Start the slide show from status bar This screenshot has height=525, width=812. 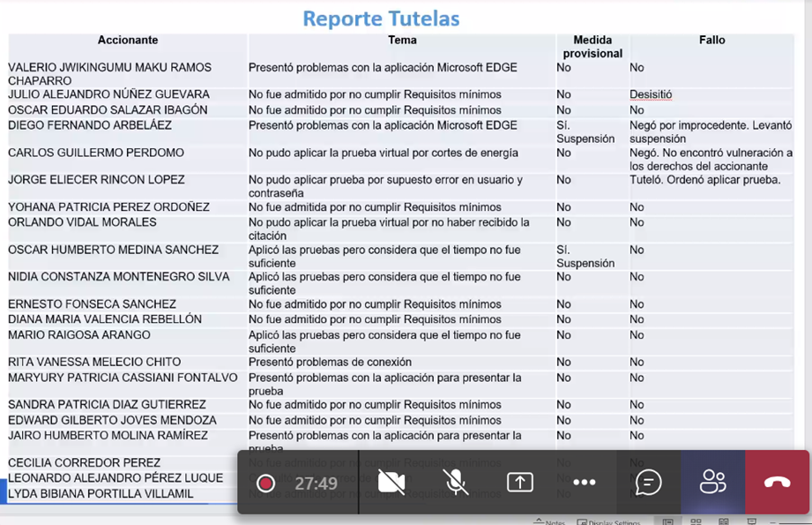[x=751, y=521]
